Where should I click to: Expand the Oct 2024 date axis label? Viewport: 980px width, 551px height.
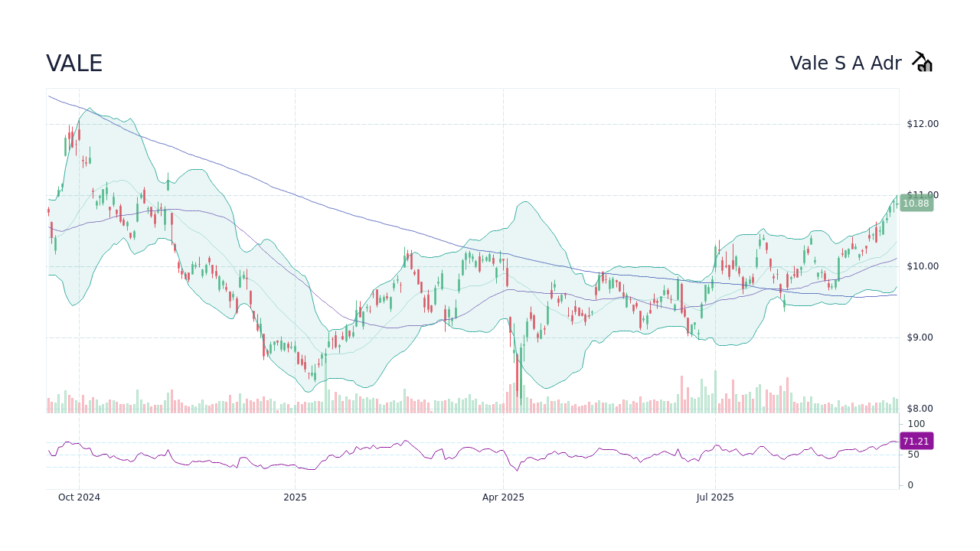pyautogui.click(x=79, y=497)
